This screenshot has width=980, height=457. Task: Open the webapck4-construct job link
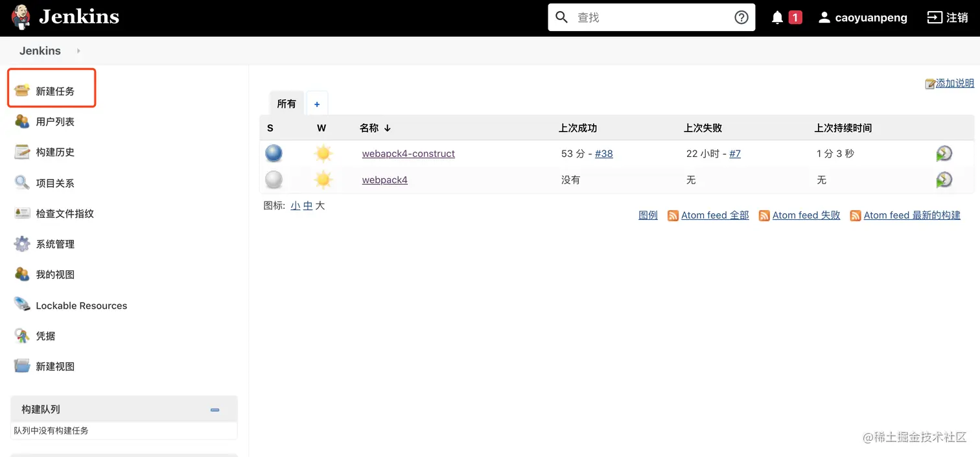click(408, 154)
